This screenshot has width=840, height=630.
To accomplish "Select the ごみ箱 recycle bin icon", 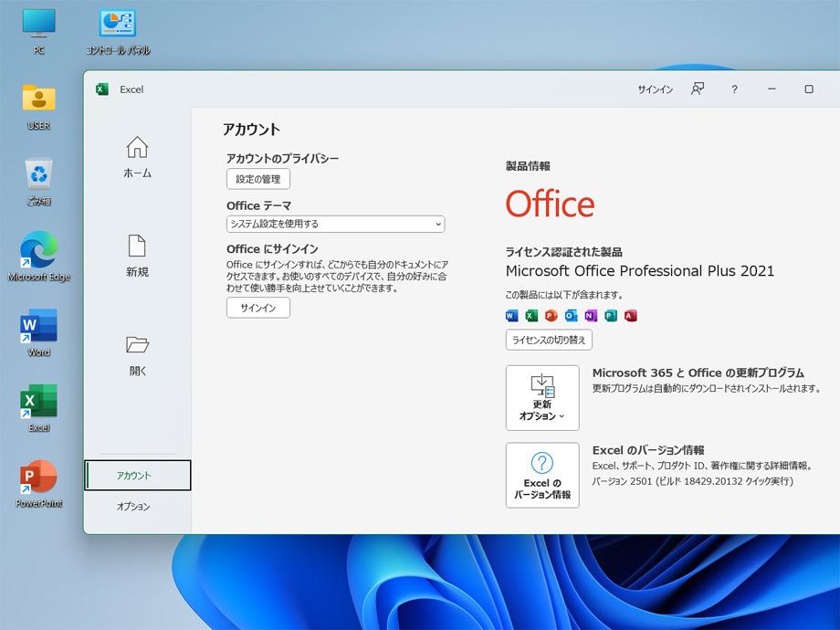I will (38, 182).
